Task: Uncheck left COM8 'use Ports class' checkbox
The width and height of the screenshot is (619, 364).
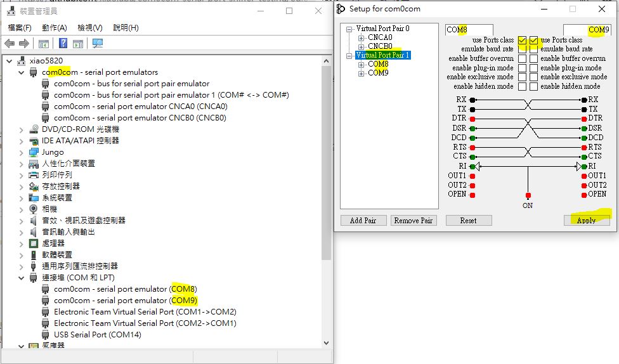Action: (523, 41)
